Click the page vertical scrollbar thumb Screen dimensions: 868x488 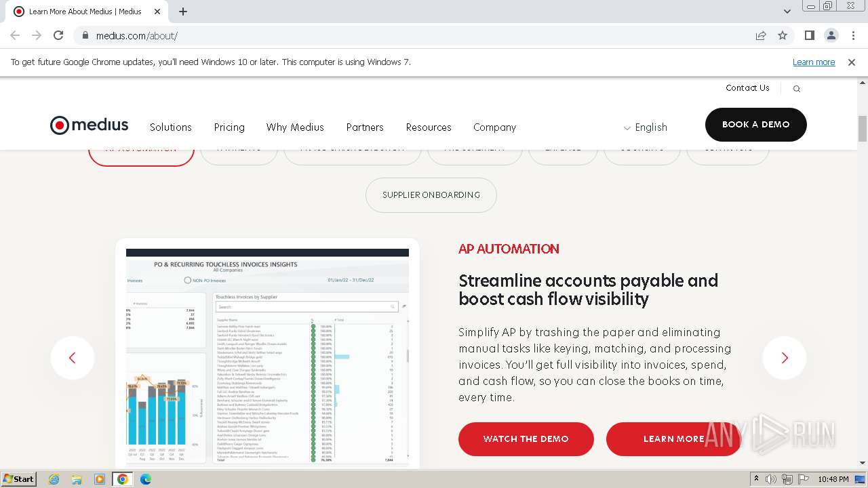click(x=863, y=129)
